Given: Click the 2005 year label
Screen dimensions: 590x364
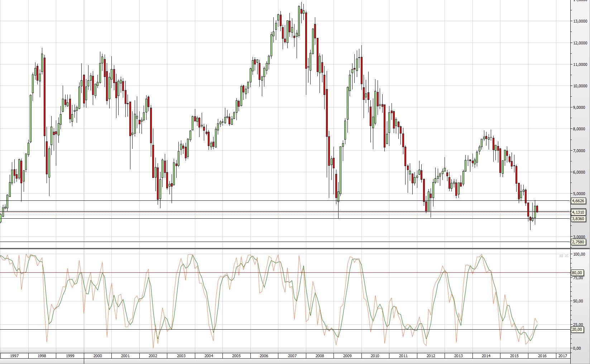Looking at the screenshot, I should (236, 356).
